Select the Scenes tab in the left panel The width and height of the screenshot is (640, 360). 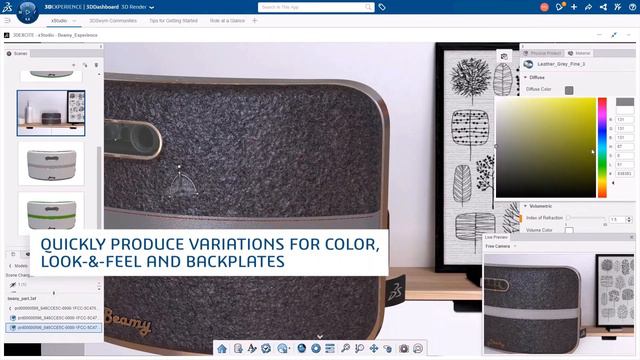tap(17, 53)
